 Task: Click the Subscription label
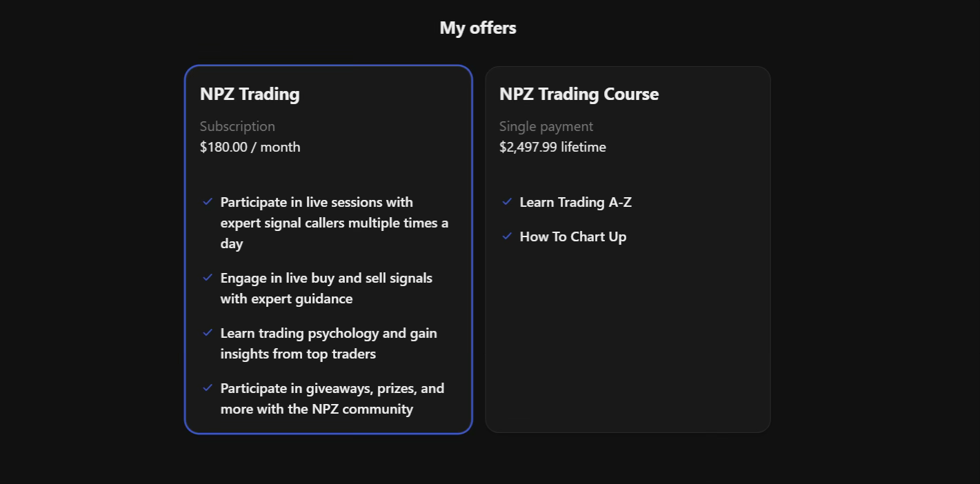[237, 126]
